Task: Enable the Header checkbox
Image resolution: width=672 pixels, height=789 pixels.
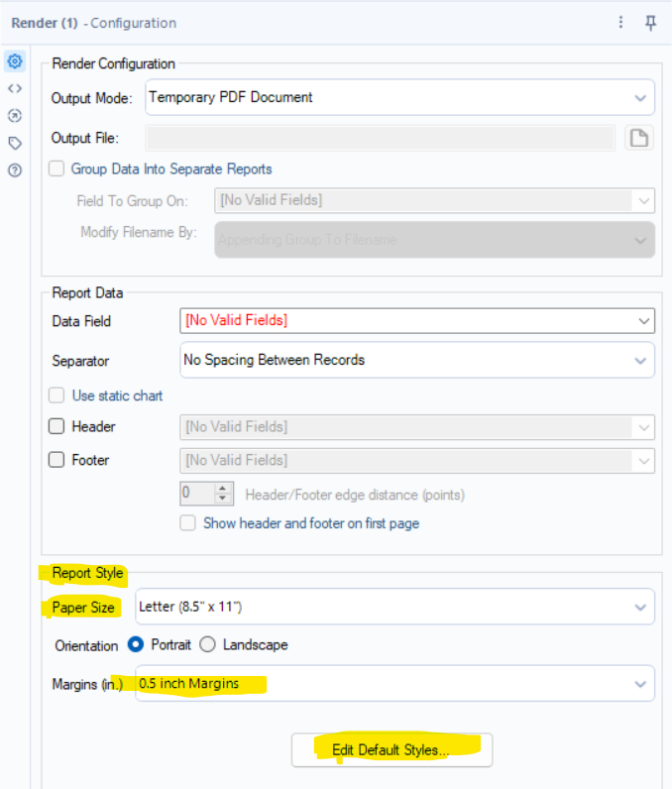Action: click(57, 427)
